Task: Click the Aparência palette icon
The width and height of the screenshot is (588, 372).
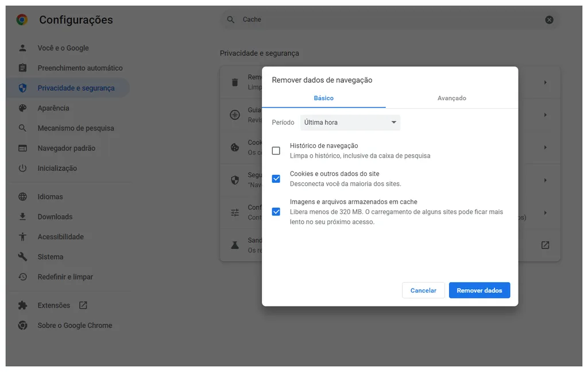Action: (x=22, y=108)
